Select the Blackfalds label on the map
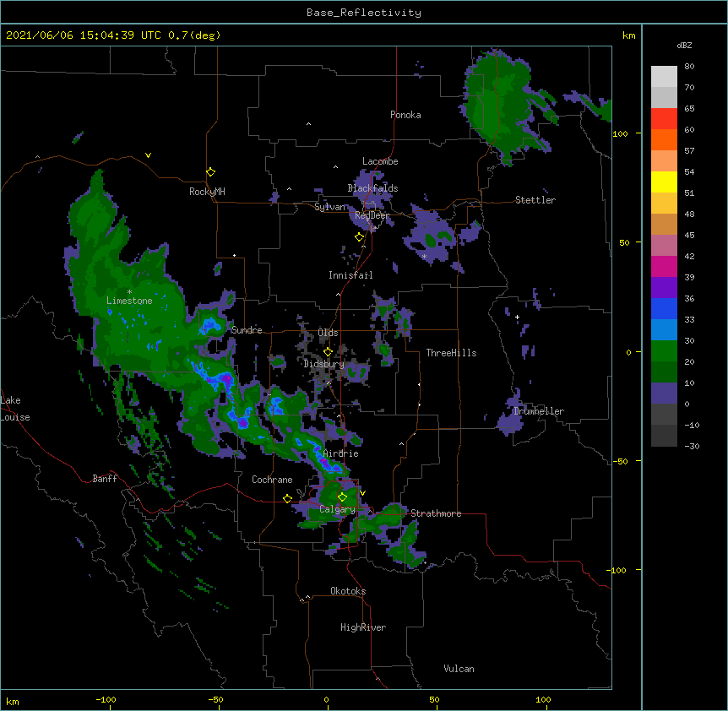The image size is (728, 711). pyautogui.click(x=372, y=188)
